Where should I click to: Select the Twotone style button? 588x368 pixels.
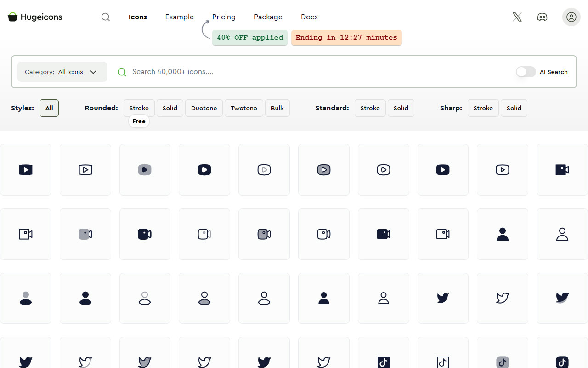click(x=243, y=108)
